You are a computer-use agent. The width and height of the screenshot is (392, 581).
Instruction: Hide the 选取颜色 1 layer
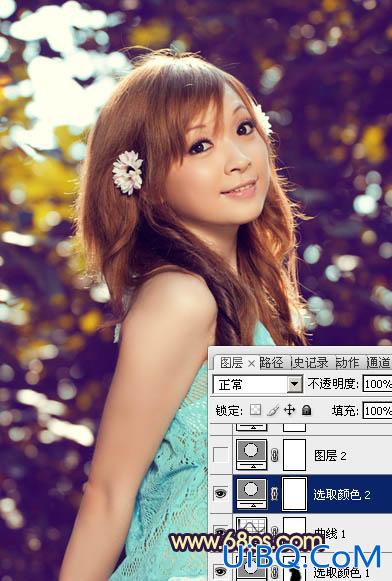pyautogui.click(x=221, y=571)
